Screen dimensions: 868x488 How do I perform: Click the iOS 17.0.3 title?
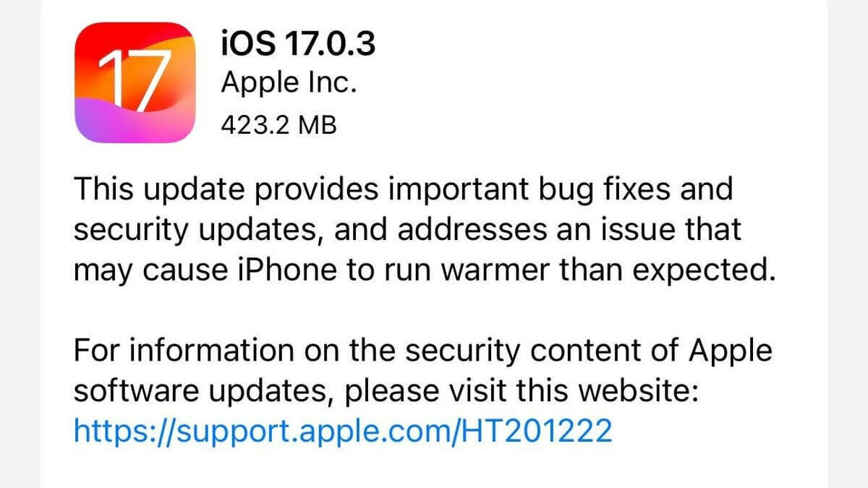pos(298,45)
